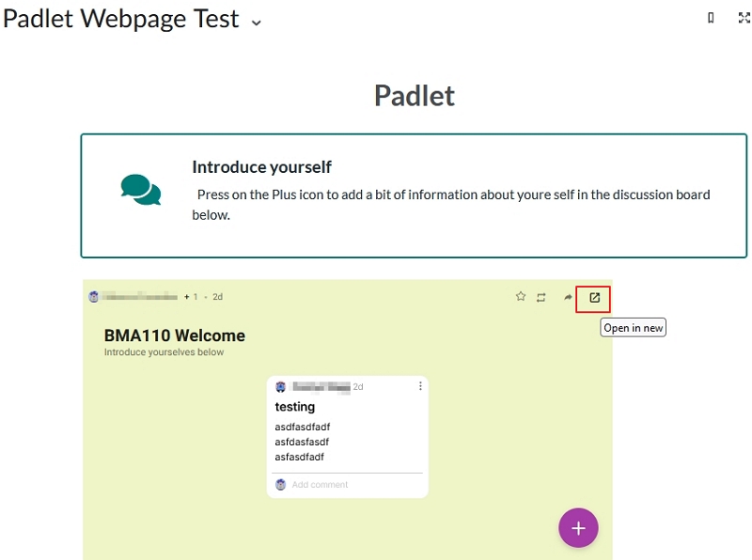Click the asfasdfadf line in the post
752x560 pixels.
click(x=299, y=457)
